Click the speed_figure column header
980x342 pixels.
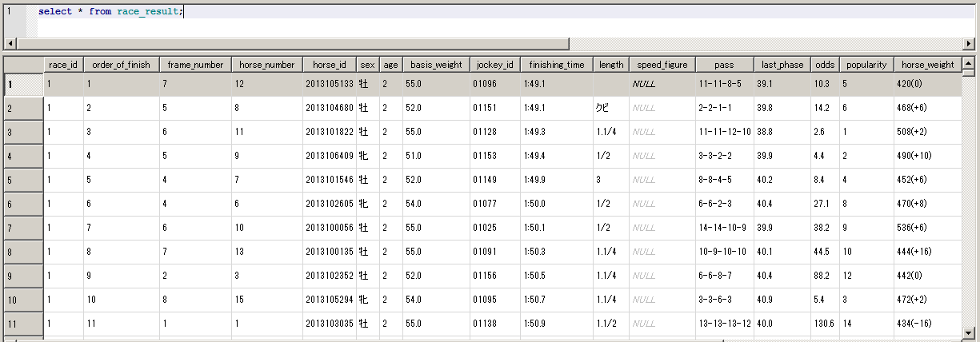coord(662,65)
